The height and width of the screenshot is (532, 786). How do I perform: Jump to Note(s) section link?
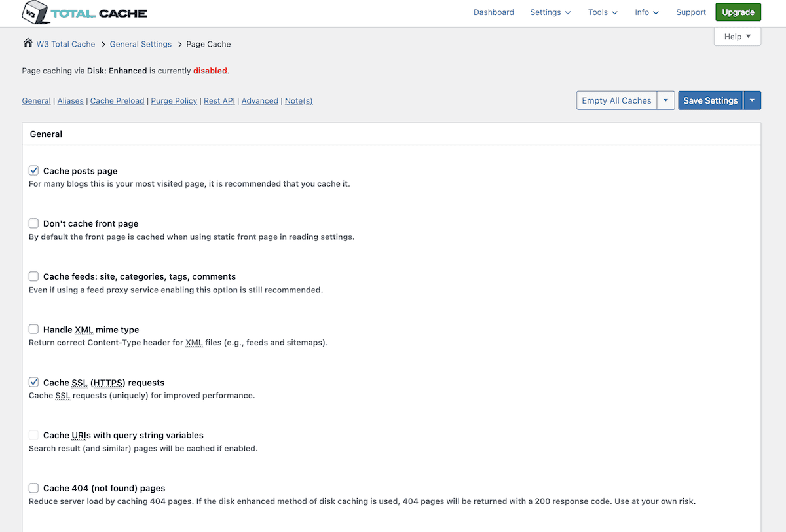tap(299, 101)
